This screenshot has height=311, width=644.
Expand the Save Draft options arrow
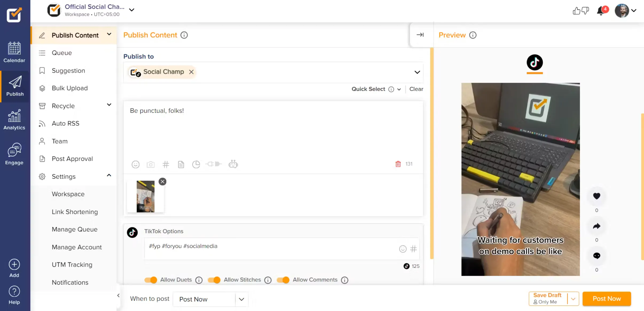(x=573, y=299)
